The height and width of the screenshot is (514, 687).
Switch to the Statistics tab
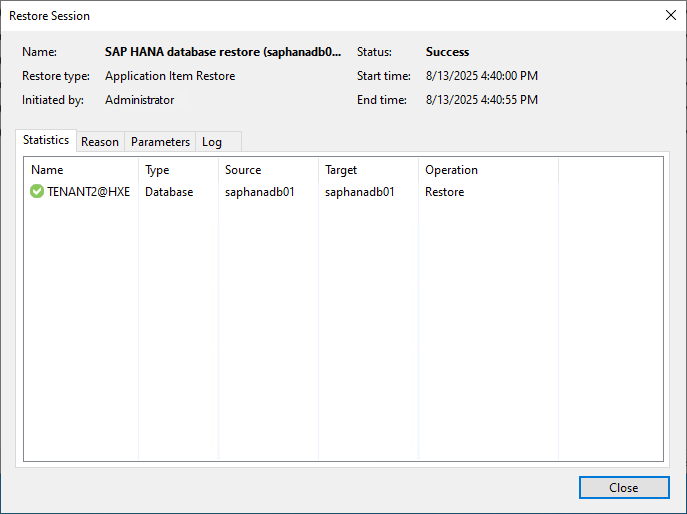pyautogui.click(x=46, y=140)
